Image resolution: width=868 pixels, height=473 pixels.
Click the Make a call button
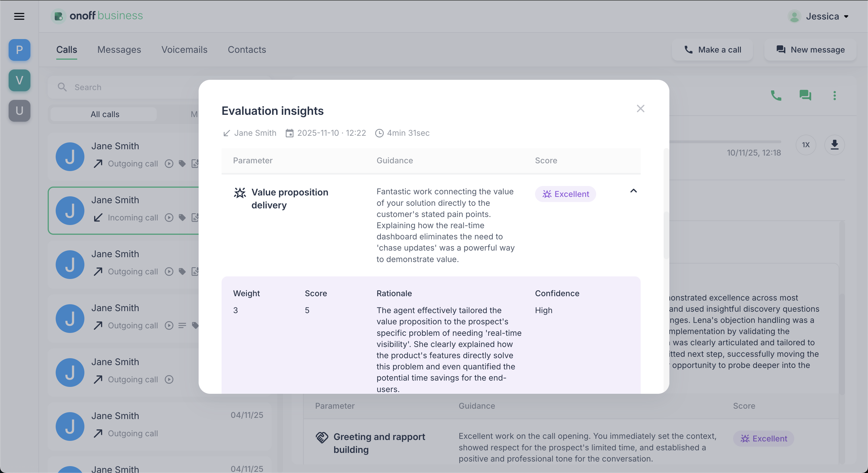point(712,50)
